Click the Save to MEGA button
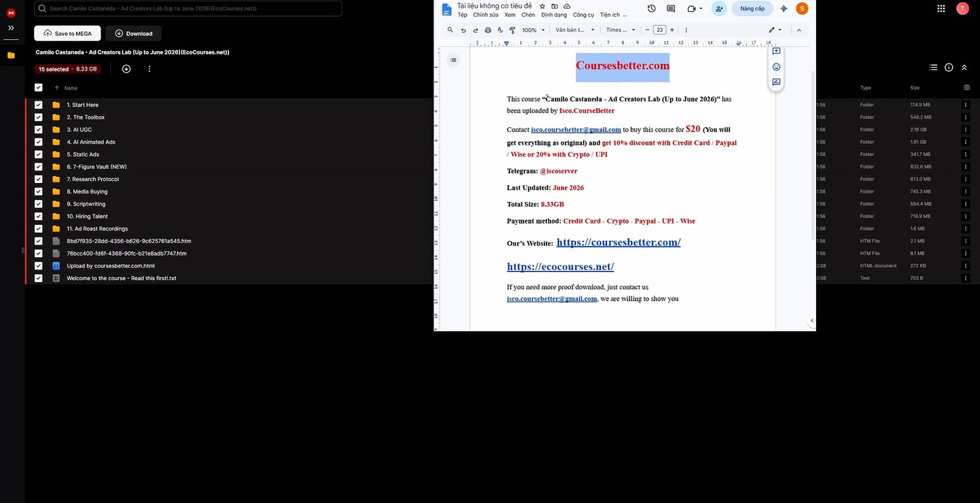This screenshot has width=980, height=503. (68, 34)
